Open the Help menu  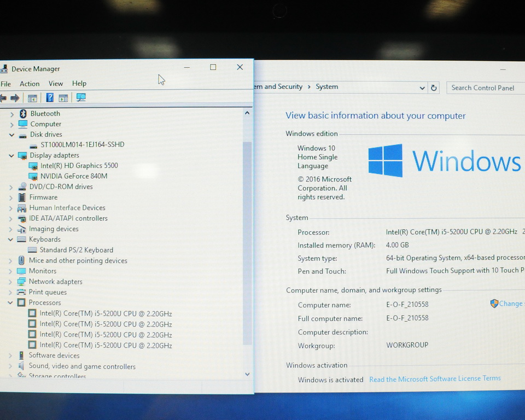79,83
